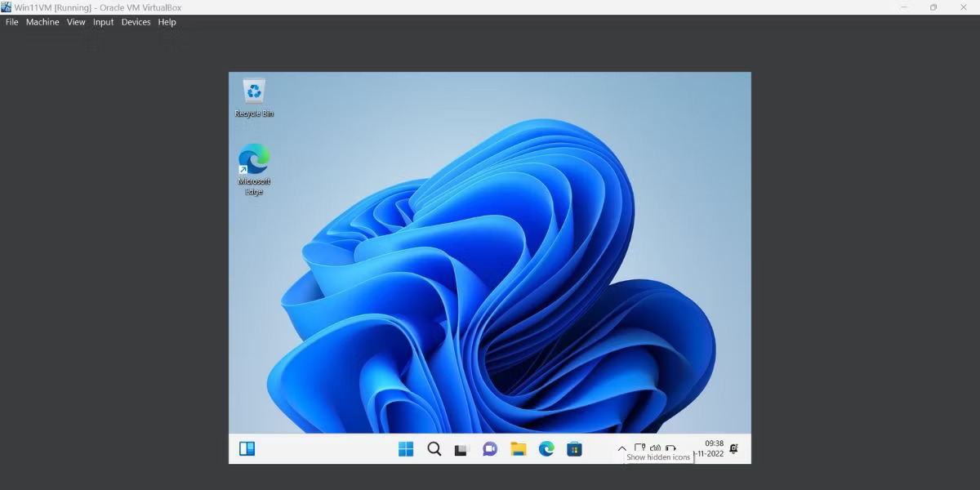
Task: Open the File menu in VirtualBox
Action: [x=12, y=22]
